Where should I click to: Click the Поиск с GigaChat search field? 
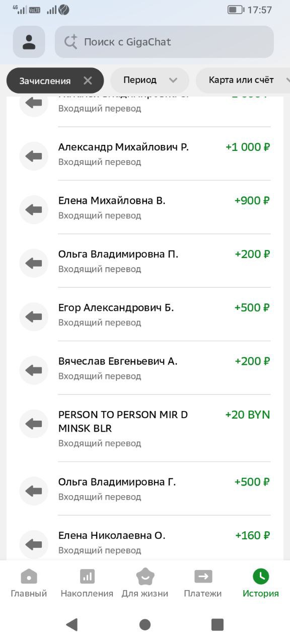point(164,42)
